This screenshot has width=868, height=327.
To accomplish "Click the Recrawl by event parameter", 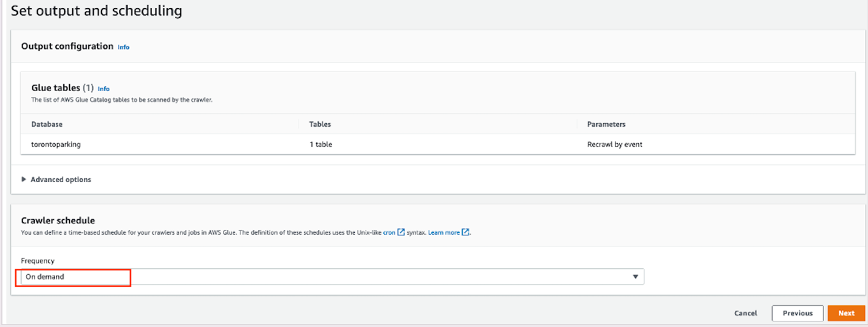I will (x=615, y=144).
